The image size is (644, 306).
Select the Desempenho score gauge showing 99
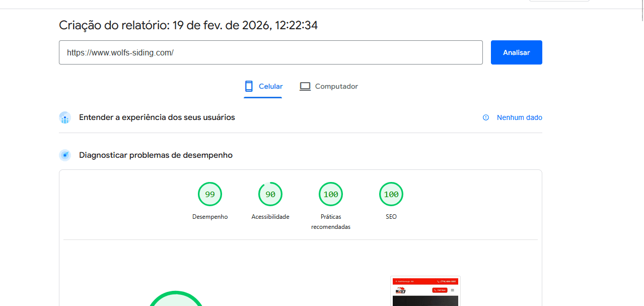click(x=210, y=194)
